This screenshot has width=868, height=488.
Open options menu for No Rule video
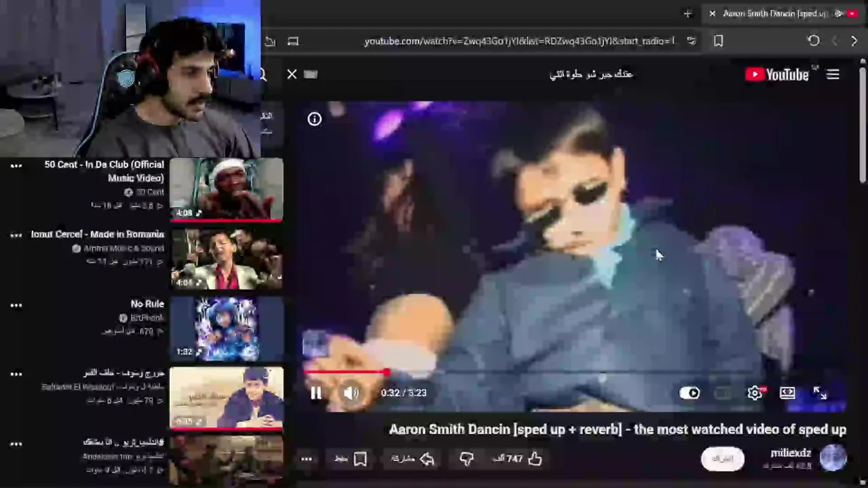[16, 305]
